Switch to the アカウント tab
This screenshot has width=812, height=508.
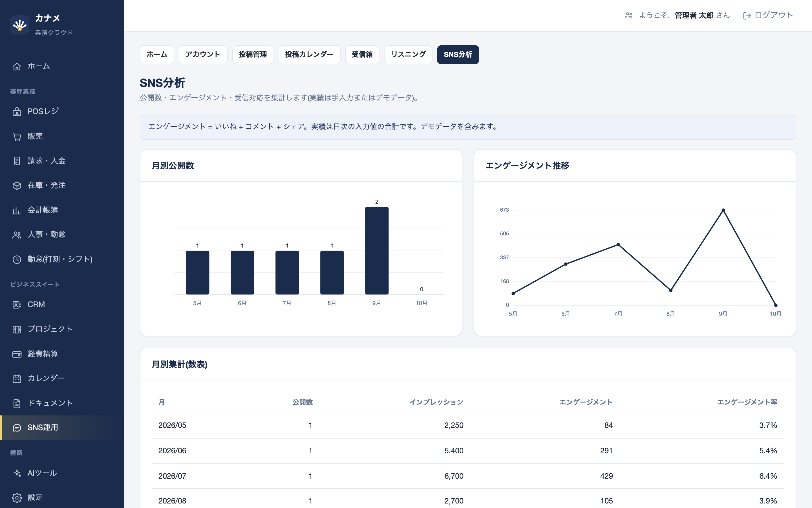pos(203,54)
